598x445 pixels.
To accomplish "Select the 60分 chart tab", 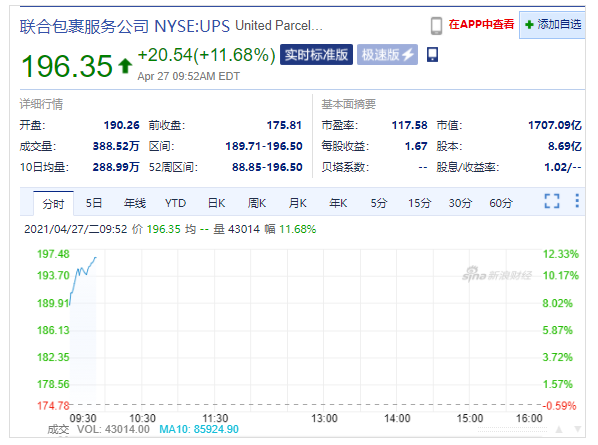I will tap(501, 203).
